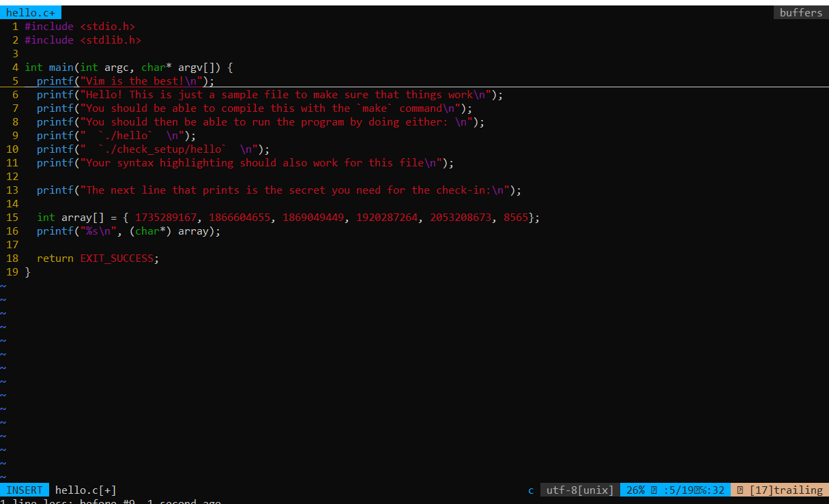The height and width of the screenshot is (504, 829).
Task: Click the (char*) cast on line 16
Action: [150, 231]
